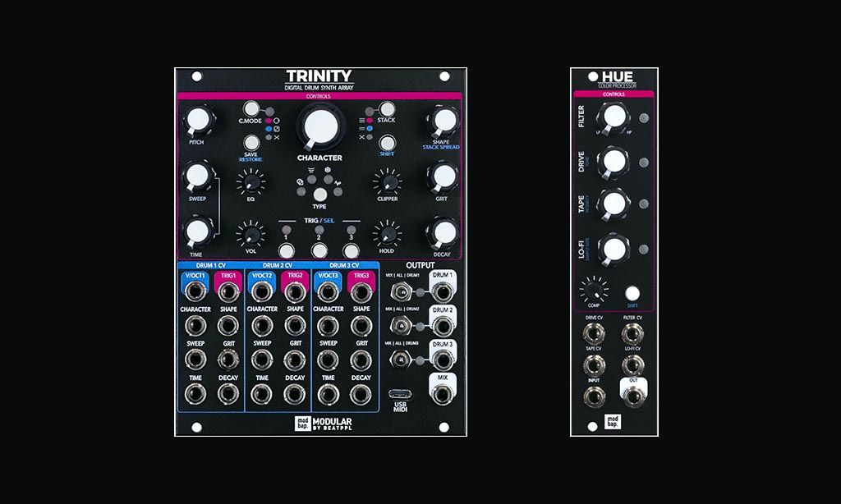841x504 pixels.
Task: Click the TAPE CV jack on Hue
Action: [594, 365]
